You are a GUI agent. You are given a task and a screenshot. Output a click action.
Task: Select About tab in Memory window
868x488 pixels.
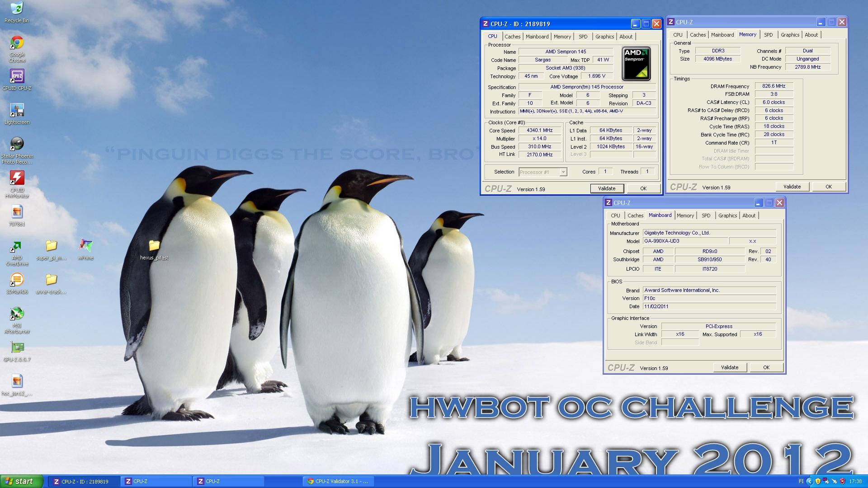(811, 35)
